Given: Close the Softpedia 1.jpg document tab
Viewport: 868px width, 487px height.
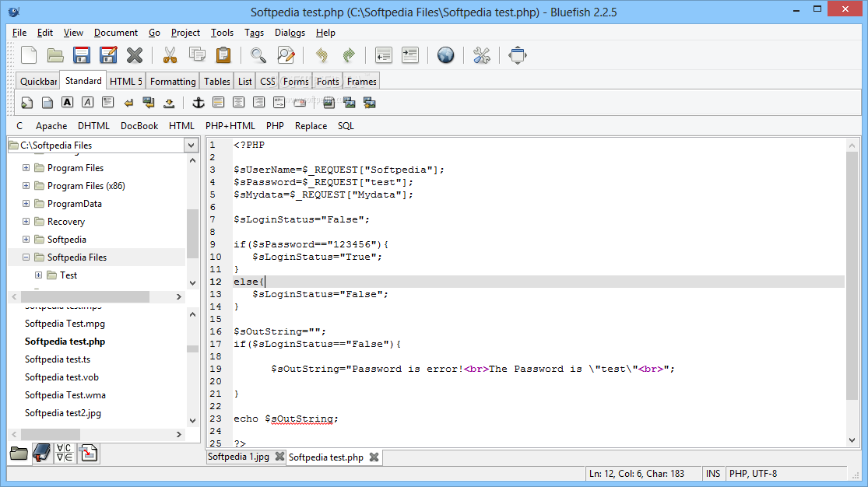Looking at the screenshot, I should click(279, 457).
